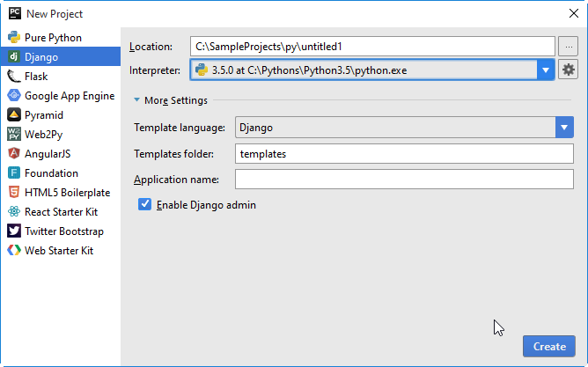Click the Pure Python project icon
588x367 pixels.
tap(14, 38)
